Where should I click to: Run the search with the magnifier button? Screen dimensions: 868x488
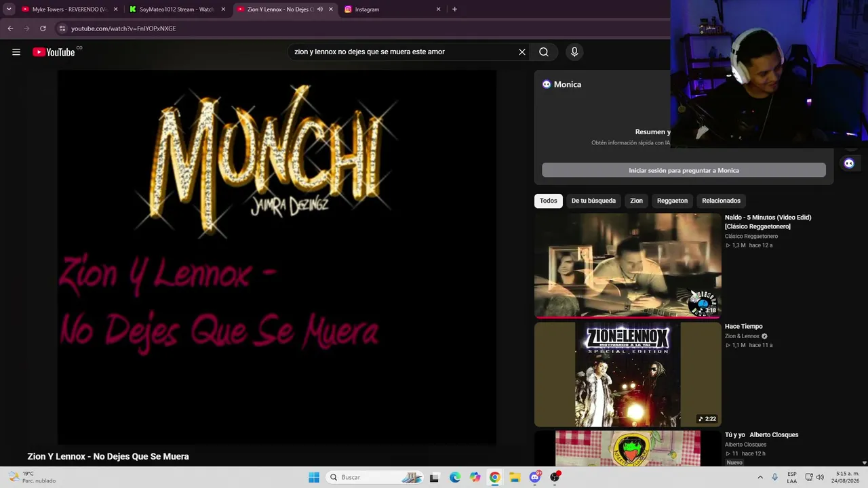544,52
